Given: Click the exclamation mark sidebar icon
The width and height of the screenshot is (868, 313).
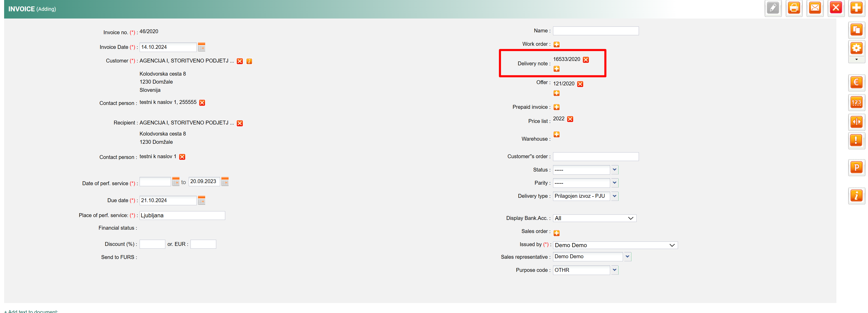Looking at the screenshot, I should (x=856, y=140).
